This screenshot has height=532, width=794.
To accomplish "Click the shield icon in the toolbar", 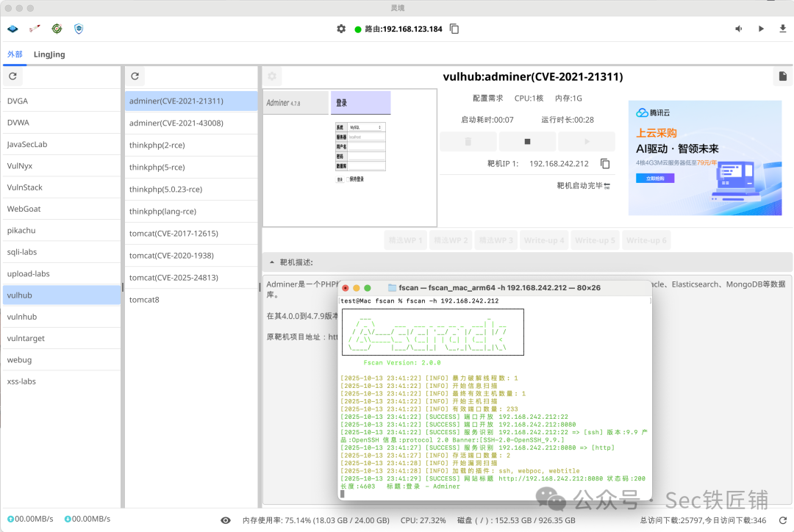I will 78,29.
